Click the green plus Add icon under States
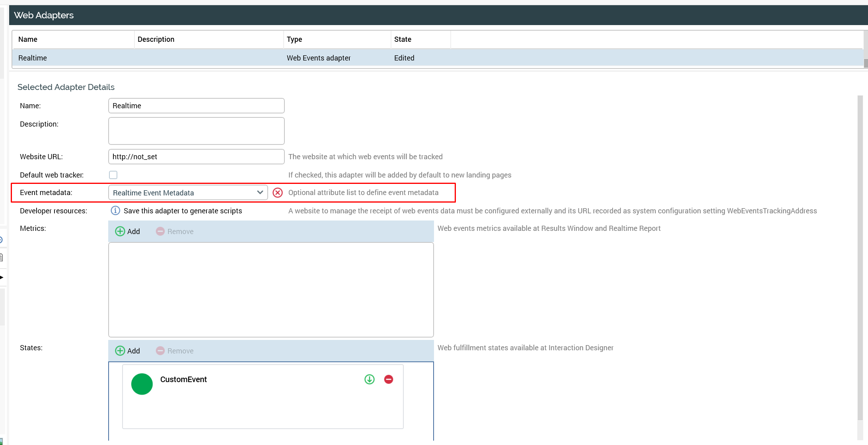 [x=120, y=351]
